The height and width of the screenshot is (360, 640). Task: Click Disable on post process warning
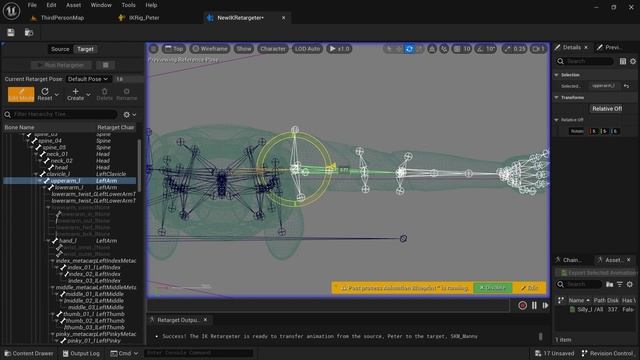(493, 288)
